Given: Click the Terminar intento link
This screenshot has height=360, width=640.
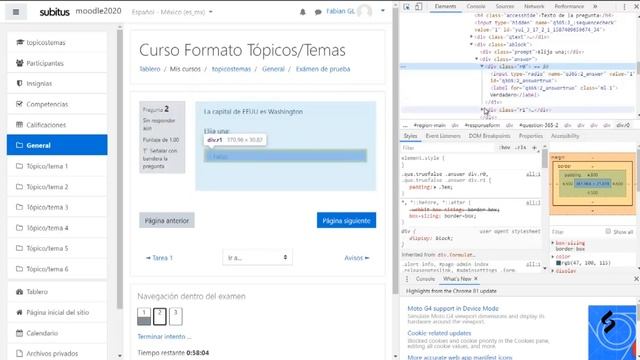Looking at the screenshot, I should [x=164, y=337].
